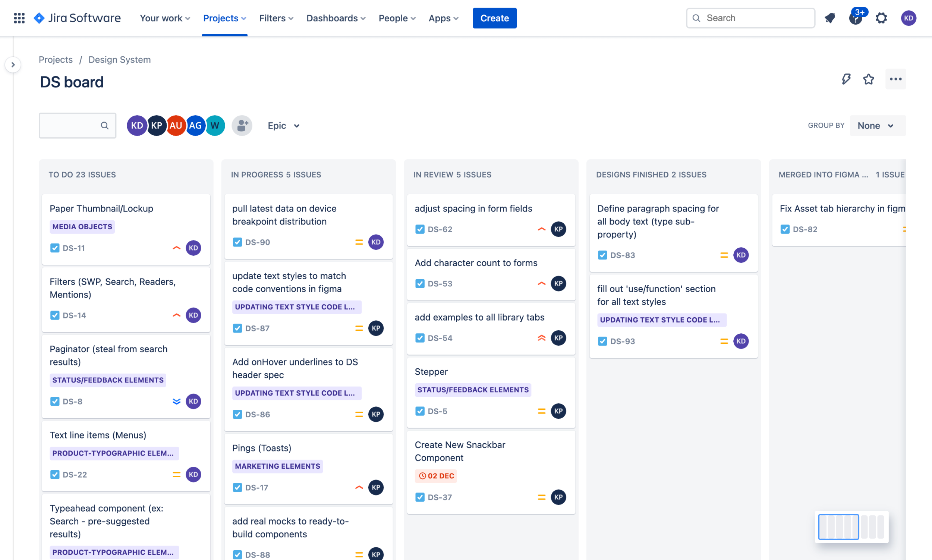
Task: Open the Dashboards menu
Action: pyautogui.click(x=336, y=18)
